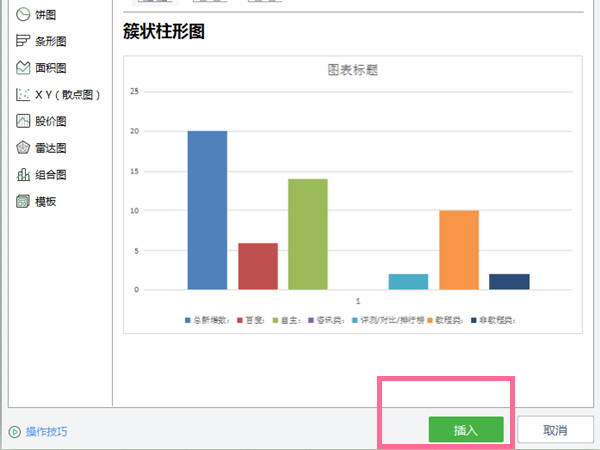Open the 操作技巧 tips link
This screenshot has width=600, height=450.
pyautogui.click(x=47, y=432)
